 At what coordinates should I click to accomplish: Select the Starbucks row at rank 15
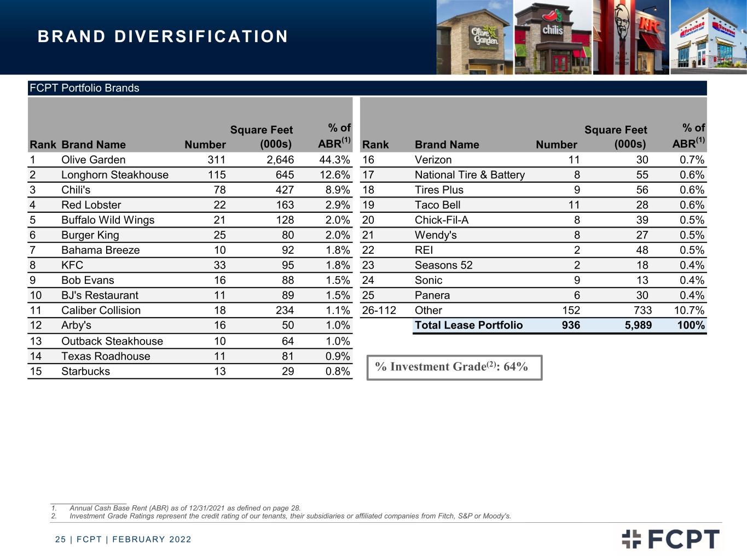(x=190, y=371)
